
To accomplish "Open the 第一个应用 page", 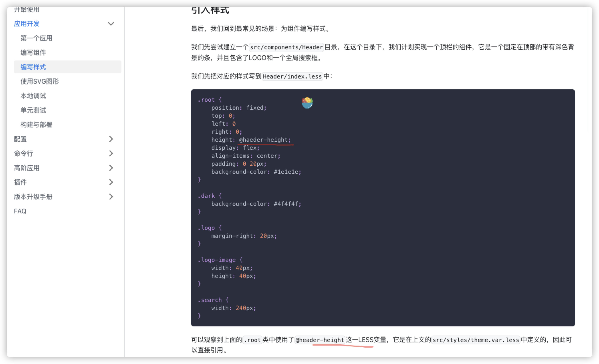I will (36, 38).
